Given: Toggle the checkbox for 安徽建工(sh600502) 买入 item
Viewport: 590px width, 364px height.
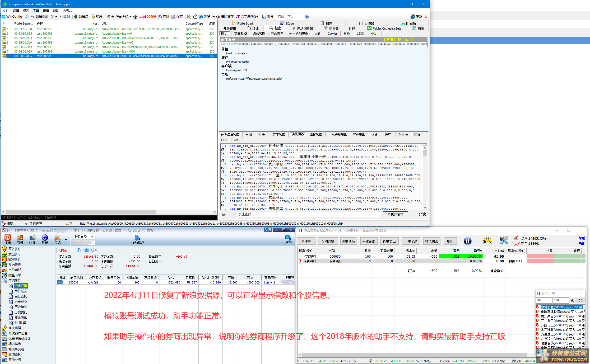Looking at the screenshot, I should pos(537,334).
